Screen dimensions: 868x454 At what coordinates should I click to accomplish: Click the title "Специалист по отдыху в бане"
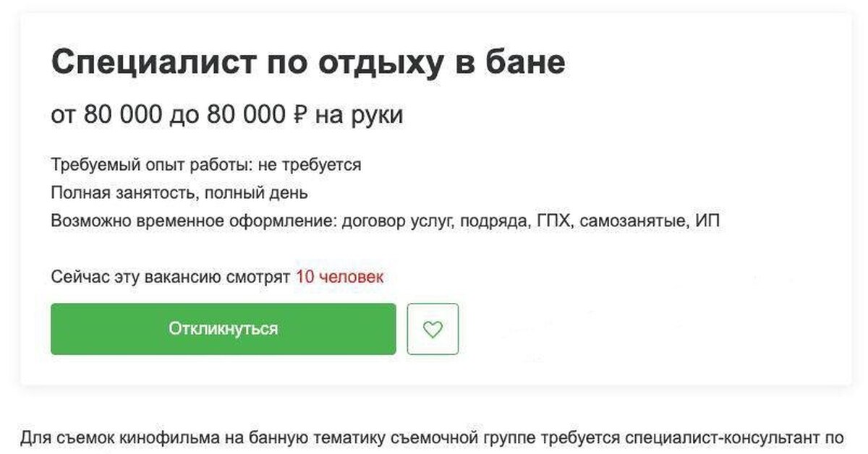pos(308,64)
